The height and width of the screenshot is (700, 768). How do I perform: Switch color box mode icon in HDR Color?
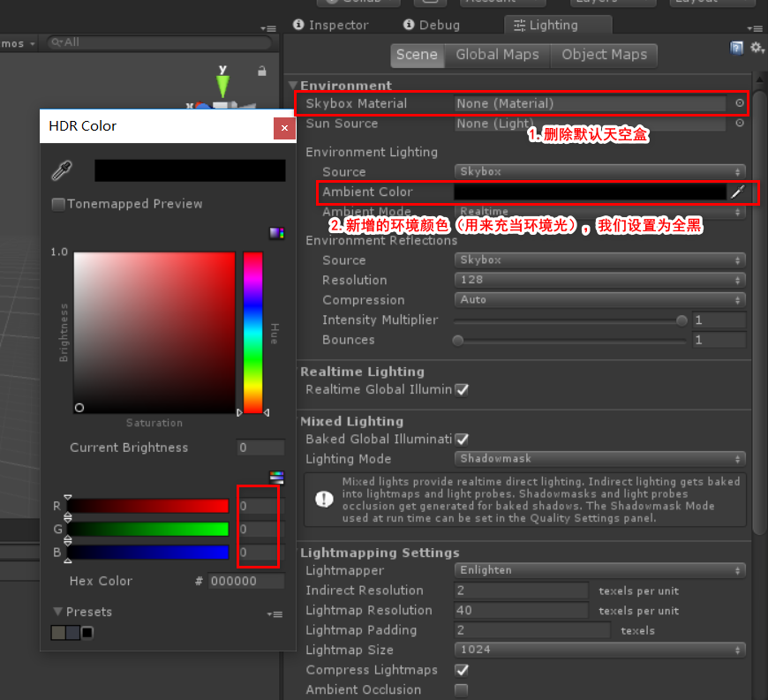pyautogui.click(x=276, y=233)
